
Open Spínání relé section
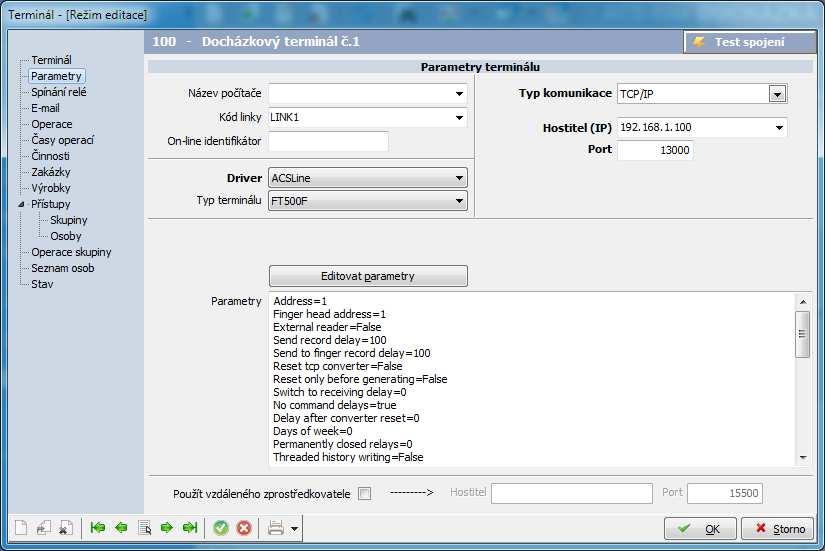[x=59, y=92]
